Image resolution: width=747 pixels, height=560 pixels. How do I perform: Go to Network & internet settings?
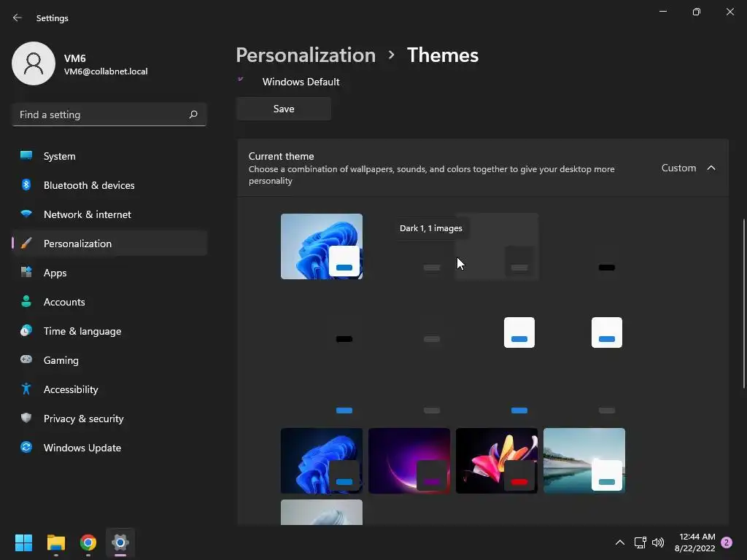click(109, 214)
